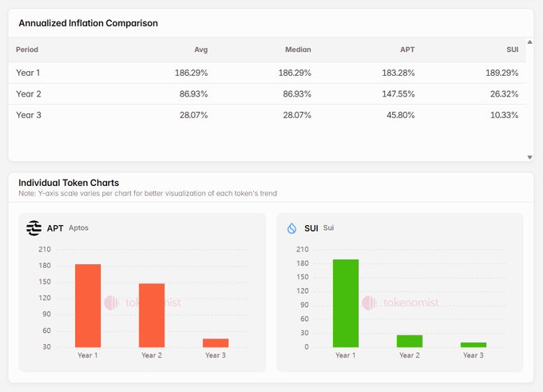Click the 28.07% Median Year 3 value
The width and height of the screenshot is (543, 392).
click(297, 115)
